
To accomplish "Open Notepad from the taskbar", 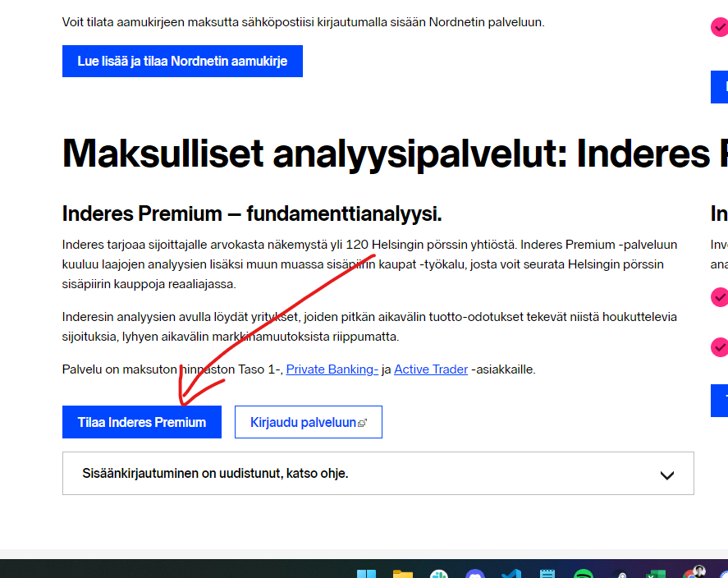I will tap(547, 574).
